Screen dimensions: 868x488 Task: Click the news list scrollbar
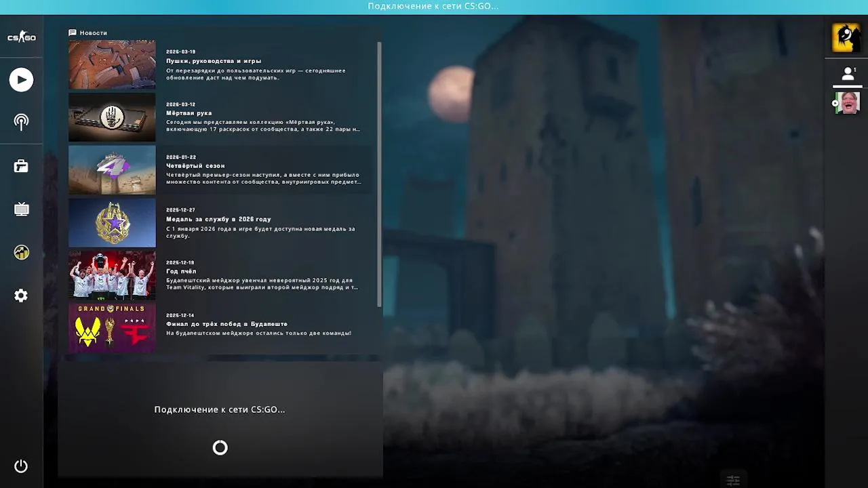coord(379,174)
